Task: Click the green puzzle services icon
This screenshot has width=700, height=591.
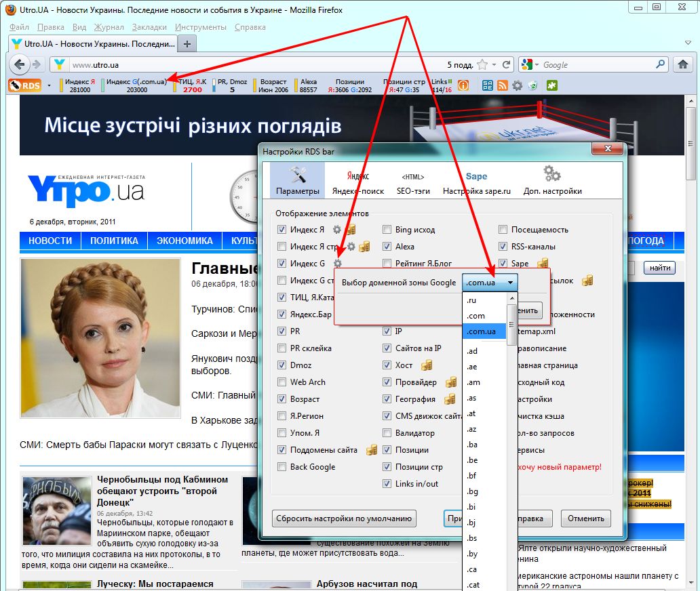Action: point(552,85)
